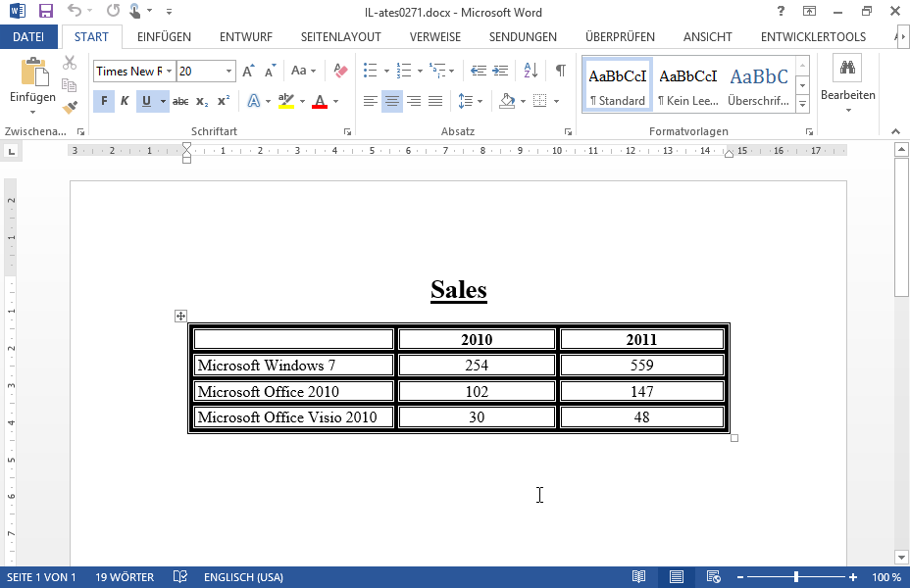Toggle center alignment
Screen dimensions: 910x588
[x=392, y=102]
